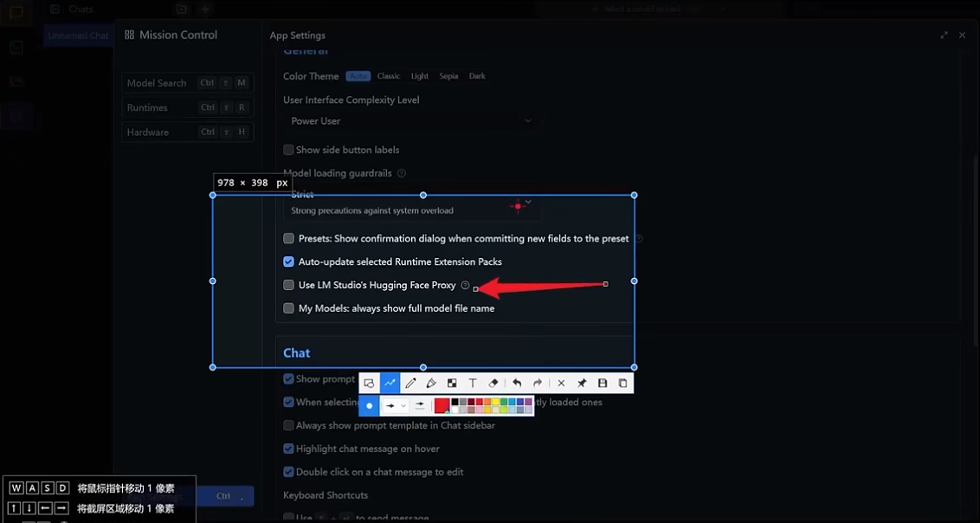Expand the App Settings window to fullscreen
980x523 pixels.
click(x=944, y=36)
